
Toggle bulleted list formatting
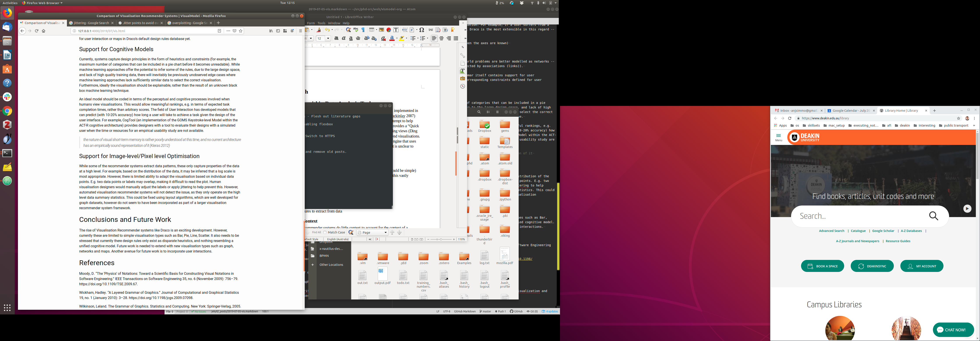413,38
